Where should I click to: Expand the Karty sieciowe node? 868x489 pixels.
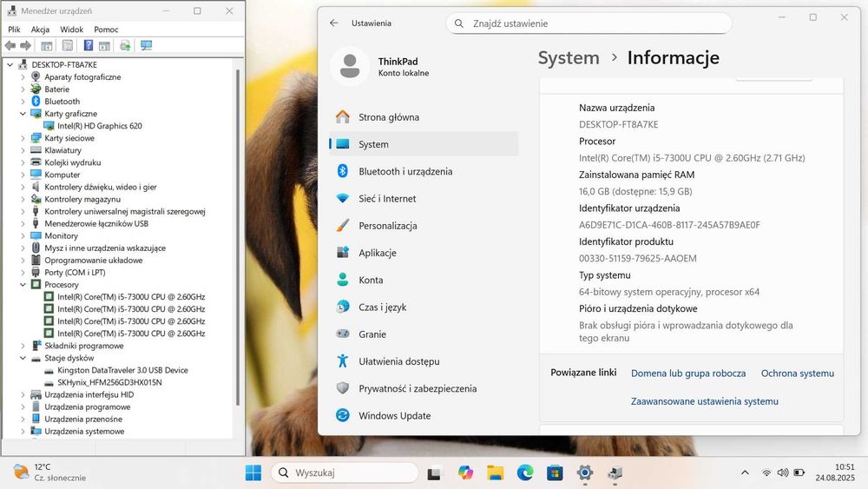(x=23, y=138)
